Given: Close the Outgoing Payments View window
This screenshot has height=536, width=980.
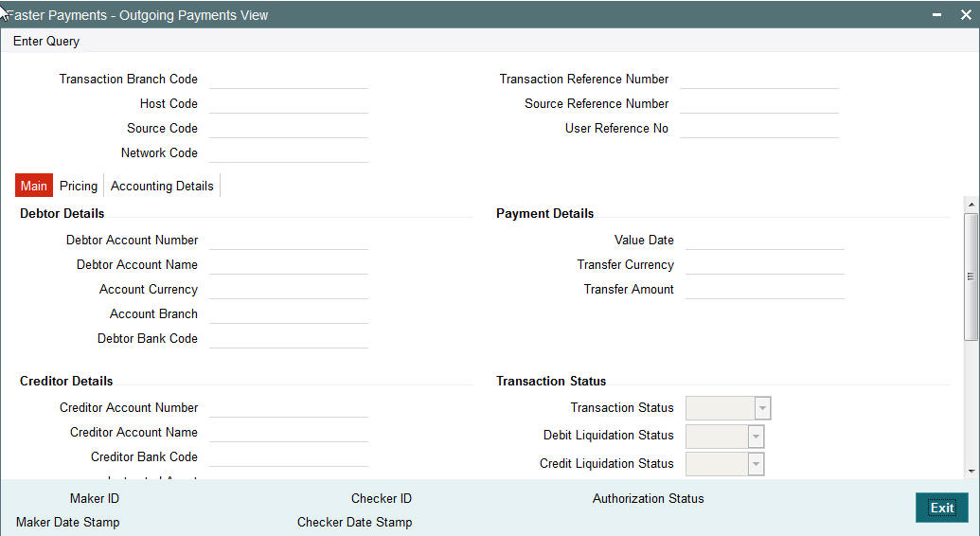Looking at the screenshot, I should coord(966,15).
